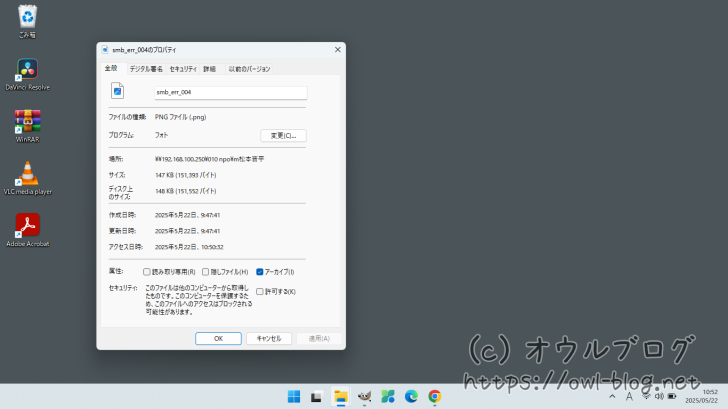Image resolution: width=728 pixels, height=409 pixels.
Task: Click the disk size '148 KB (151,552 バイト)'
Action: (186, 191)
